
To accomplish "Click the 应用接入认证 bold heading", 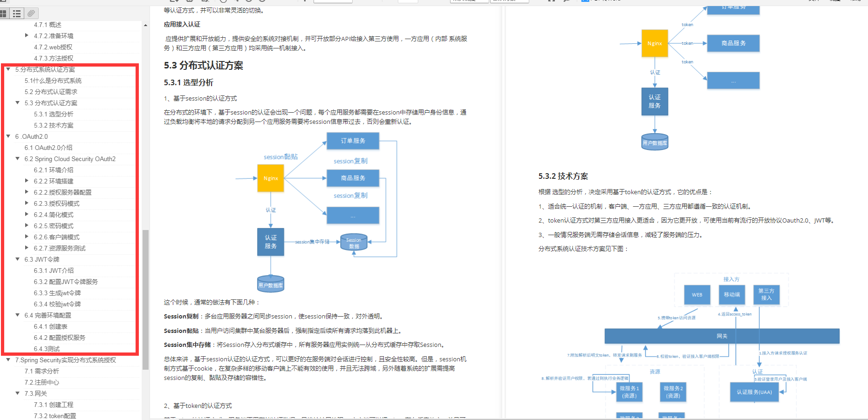I will coord(182,24).
